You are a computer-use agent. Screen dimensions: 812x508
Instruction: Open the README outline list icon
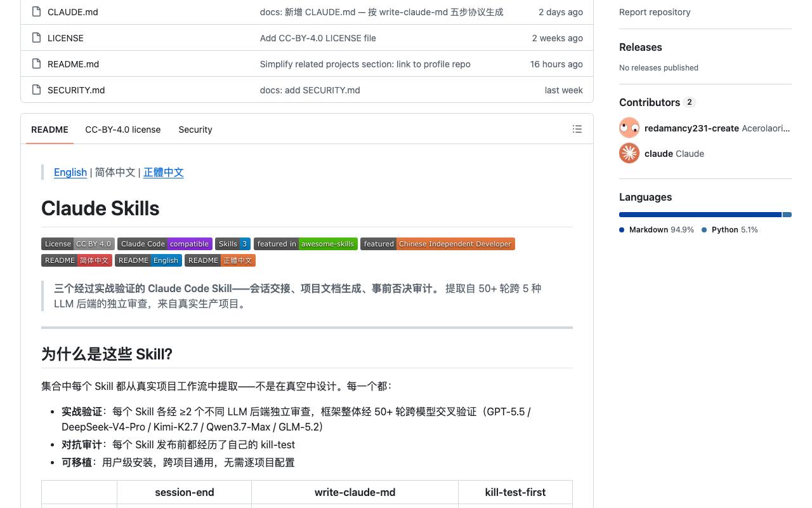[x=577, y=129]
